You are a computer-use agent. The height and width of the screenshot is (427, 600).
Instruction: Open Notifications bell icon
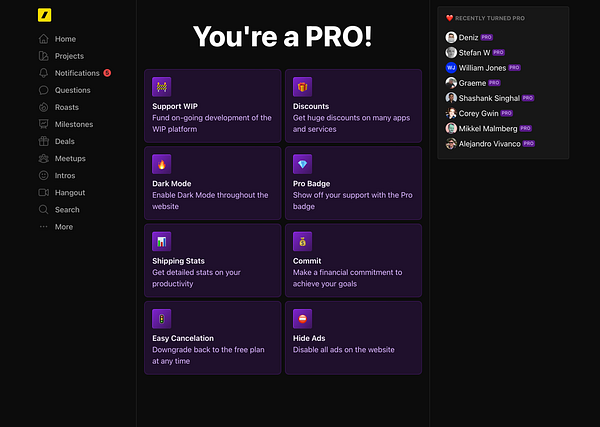point(44,73)
